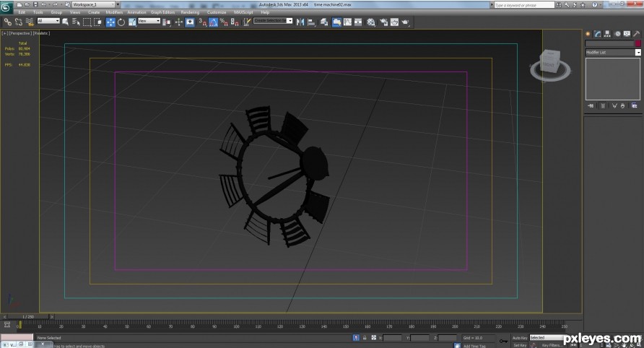Select the Select Object tool
644x348 pixels.
point(65,22)
